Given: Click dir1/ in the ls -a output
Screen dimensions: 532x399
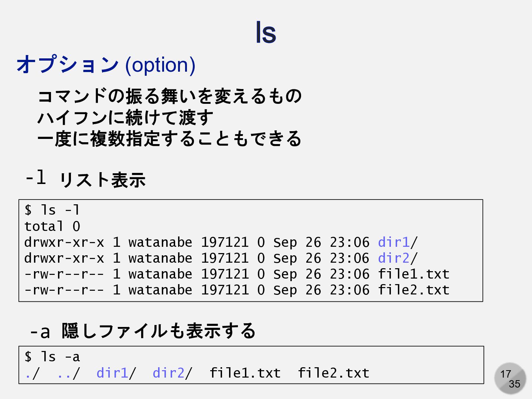Looking at the screenshot, I should 116,373.
